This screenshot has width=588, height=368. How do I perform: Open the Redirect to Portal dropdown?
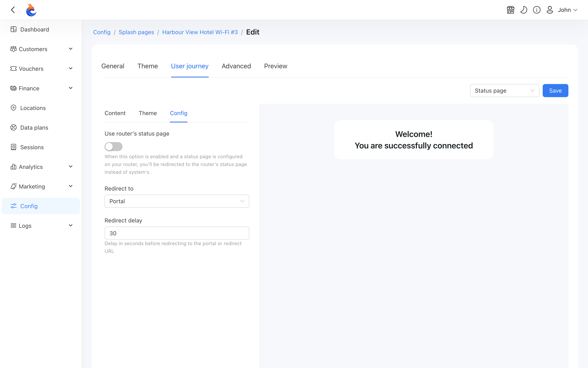pyautogui.click(x=177, y=201)
